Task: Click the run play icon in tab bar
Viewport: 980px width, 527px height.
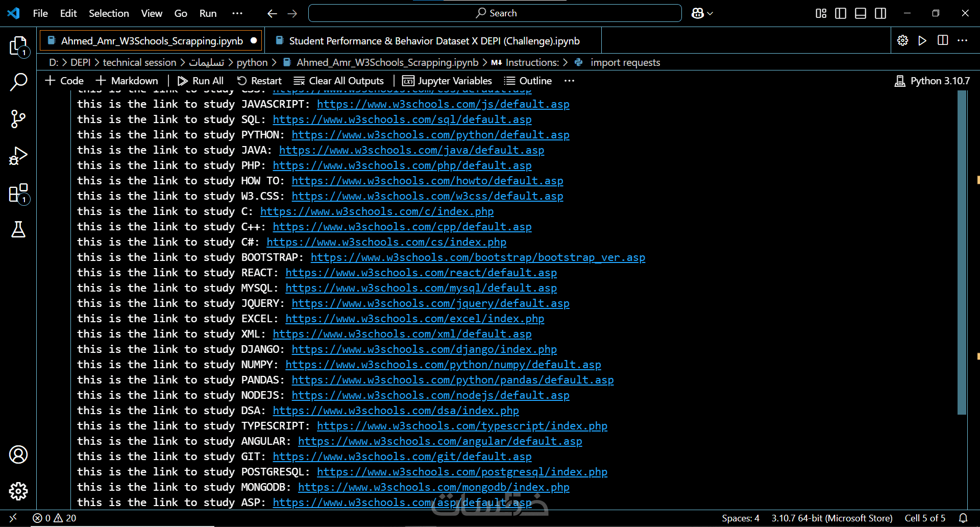Action: point(922,40)
